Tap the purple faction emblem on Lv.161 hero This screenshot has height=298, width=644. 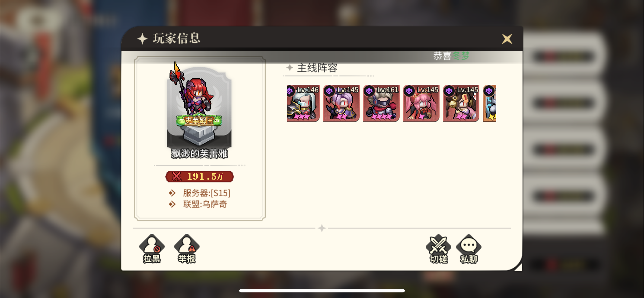pyautogui.click(x=369, y=91)
